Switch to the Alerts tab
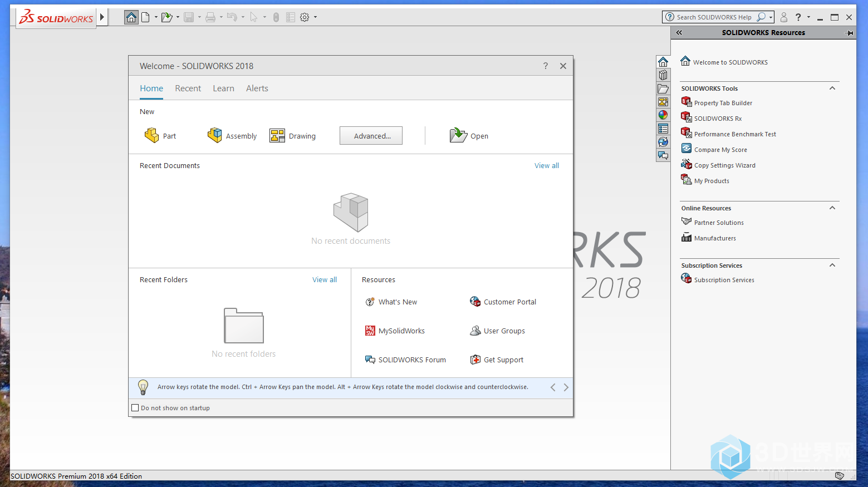Viewport: 868px width, 487px height. 257,88
